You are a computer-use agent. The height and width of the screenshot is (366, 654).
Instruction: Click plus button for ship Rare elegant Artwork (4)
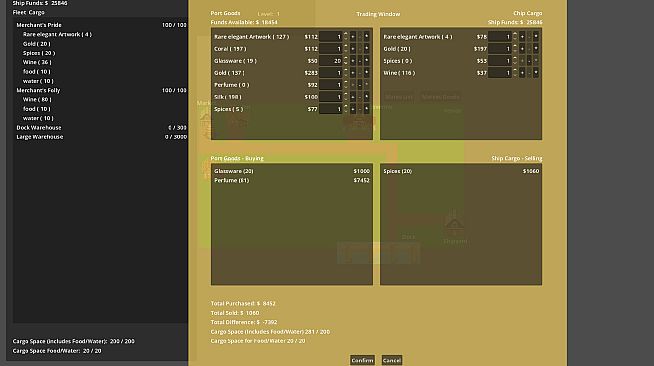(x=522, y=37)
